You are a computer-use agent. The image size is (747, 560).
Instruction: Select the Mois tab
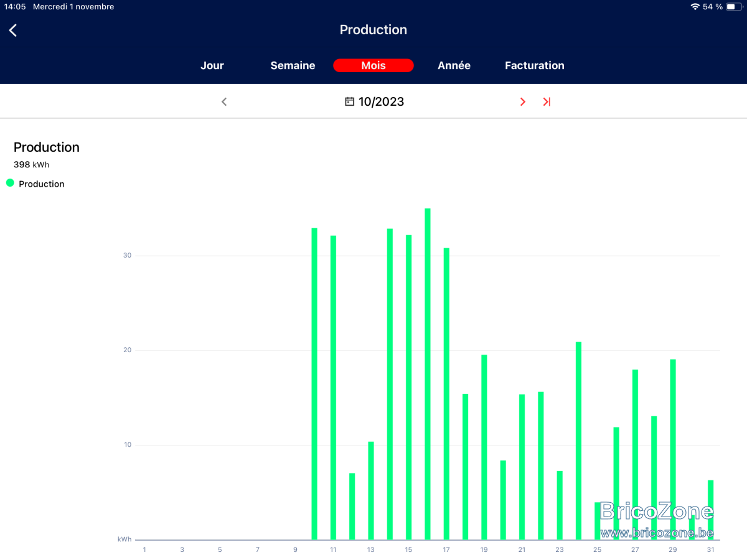click(374, 65)
